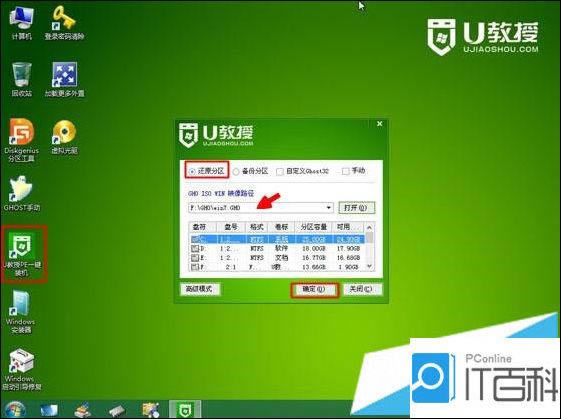This screenshot has width=561, height=419.
Task: Open the Windows启动引导修复 toolbox icon
Action: tap(21, 370)
